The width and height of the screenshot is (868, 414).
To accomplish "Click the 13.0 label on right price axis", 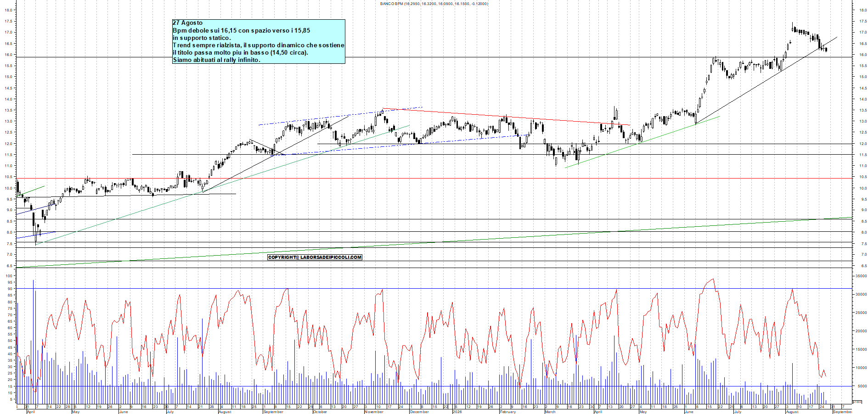I will pos(863,121).
